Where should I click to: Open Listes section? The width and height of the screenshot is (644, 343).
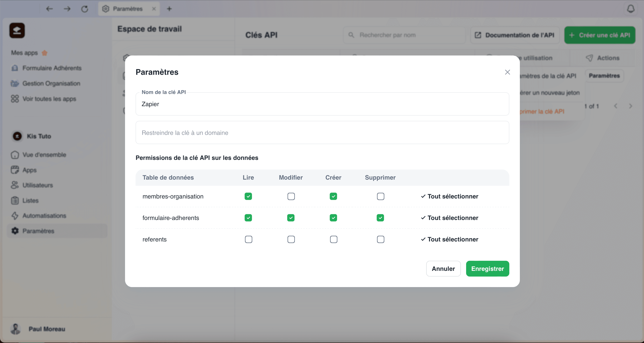pyautogui.click(x=25, y=200)
